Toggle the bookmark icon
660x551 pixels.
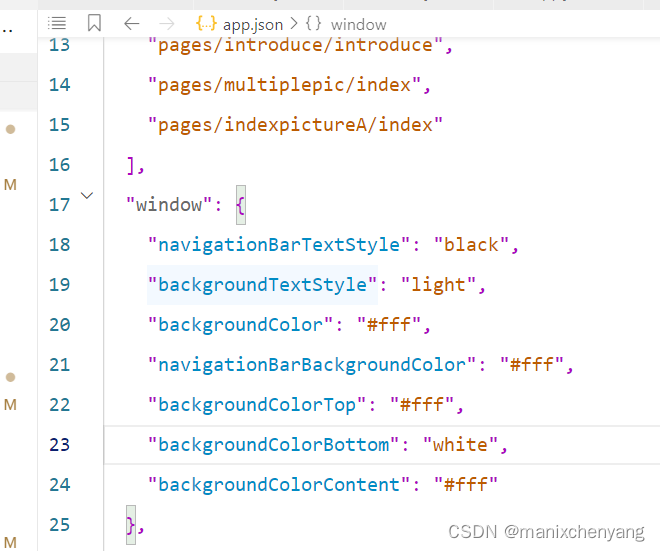[x=94, y=23]
